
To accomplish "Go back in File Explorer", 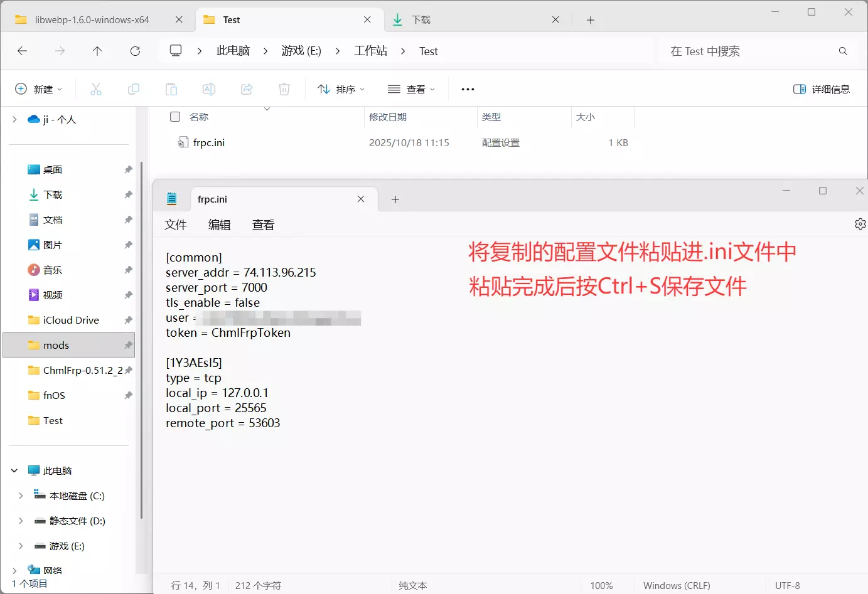I will (23, 51).
